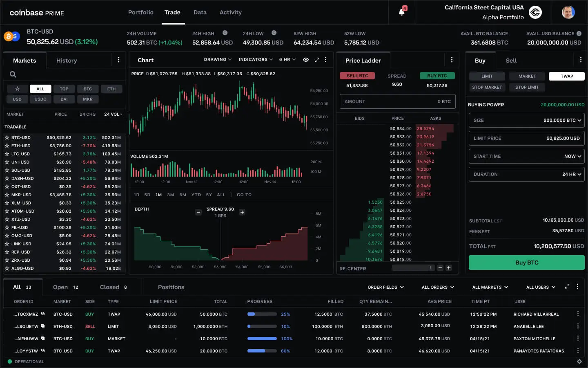Select the STOP MARKET order type
Viewport: 588px width, 368px height.
pyautogui.click(x=487, y=87)
